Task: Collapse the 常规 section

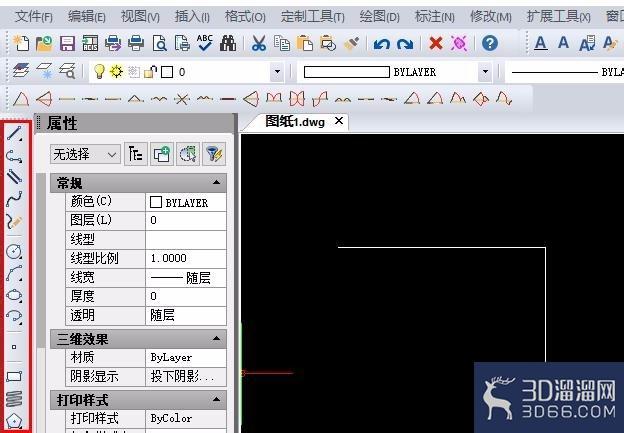Action: 216,182
